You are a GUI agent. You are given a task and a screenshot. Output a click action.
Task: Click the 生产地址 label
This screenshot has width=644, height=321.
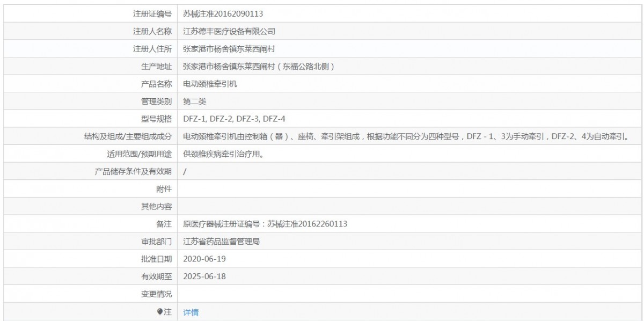[156, 66]
